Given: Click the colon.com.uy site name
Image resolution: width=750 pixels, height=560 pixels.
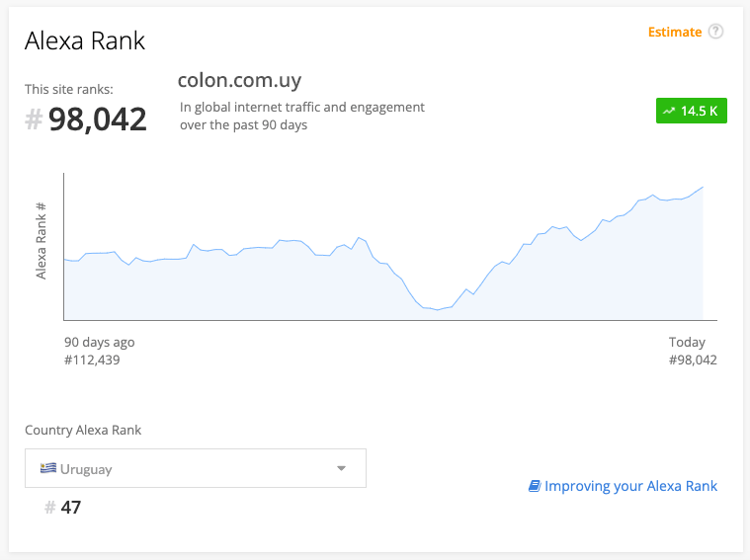Looking at the screenshot, I should pos(239,80).
